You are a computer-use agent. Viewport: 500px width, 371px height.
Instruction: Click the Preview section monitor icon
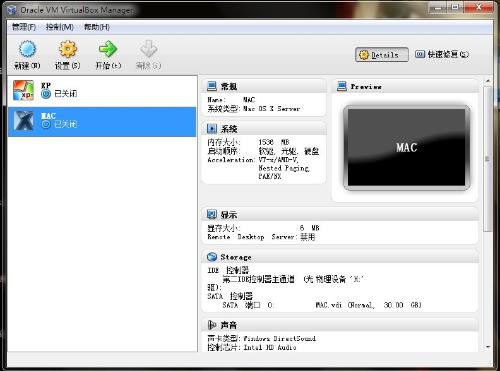pos(342,86)
